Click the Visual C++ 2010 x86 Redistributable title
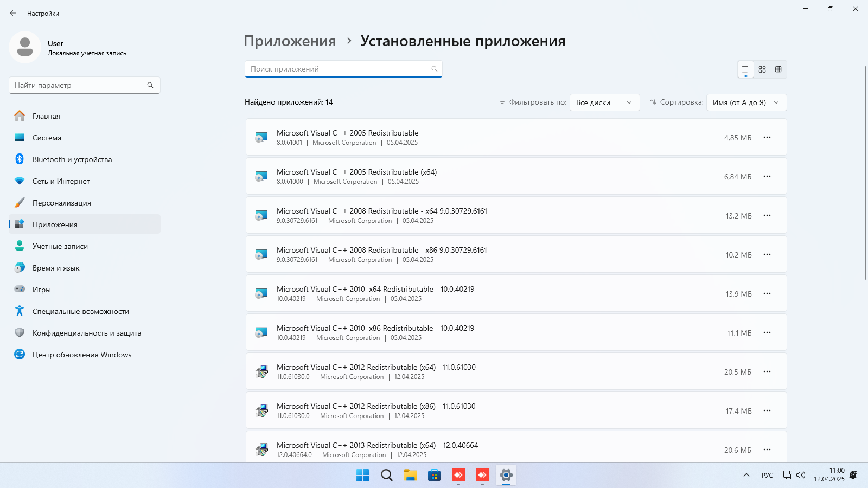The width and height of the screenshot is (868, 488). (375, 328)
